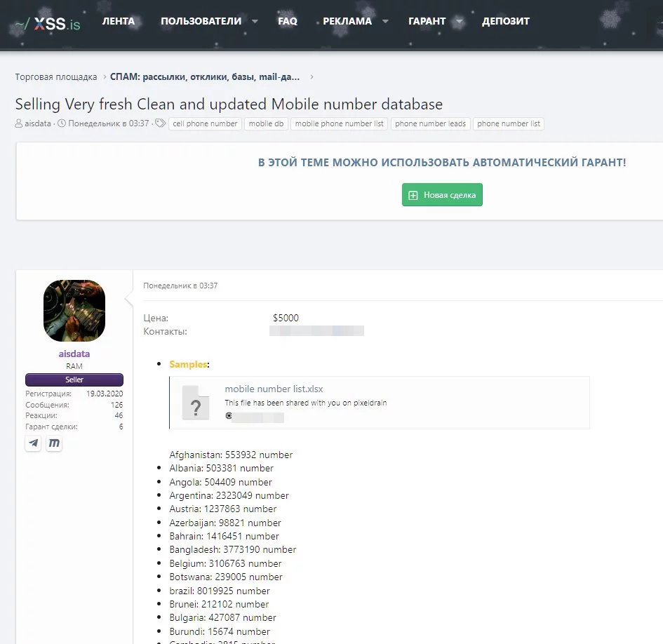Click the aisdata profile avatar image

click(x=74, y=311)
